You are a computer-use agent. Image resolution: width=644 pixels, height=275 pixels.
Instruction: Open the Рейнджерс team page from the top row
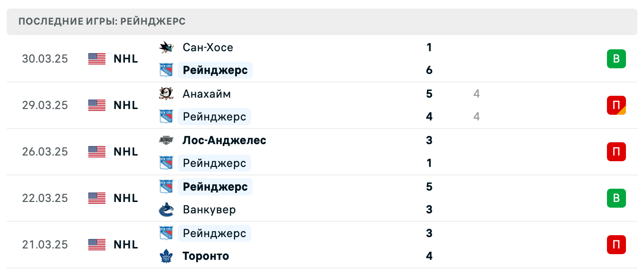coord(215,70)
